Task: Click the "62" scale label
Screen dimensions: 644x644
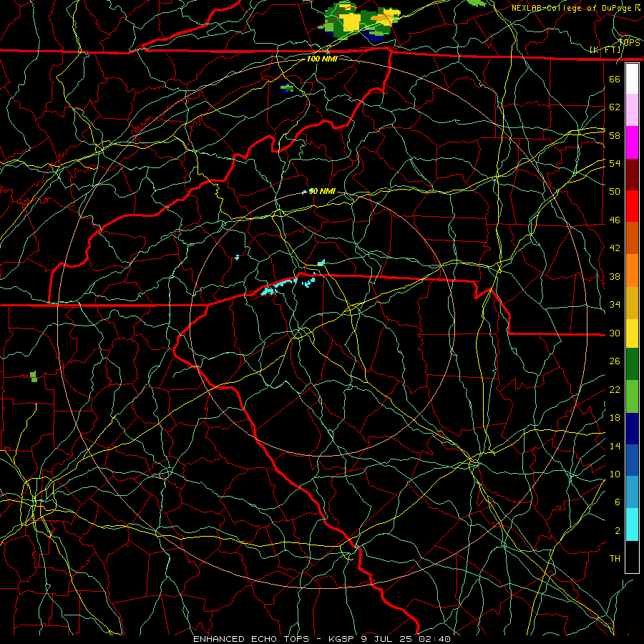Action: tap(615, 107)
